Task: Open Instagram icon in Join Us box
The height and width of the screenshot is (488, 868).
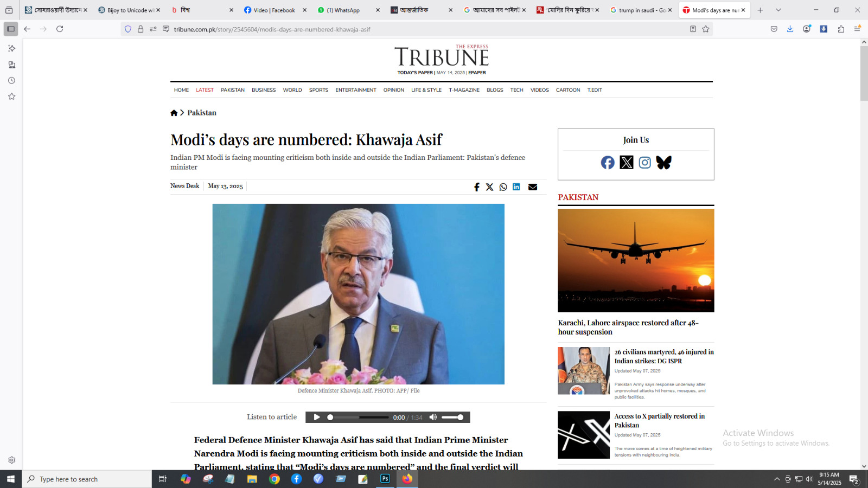Action: [x=644, y=163]
